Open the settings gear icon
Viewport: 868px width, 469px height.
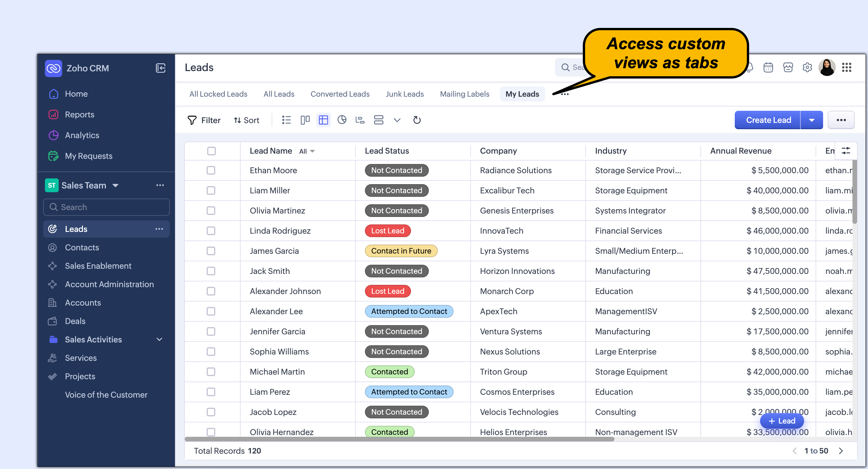pyautogui.click(x=807, y=68)
